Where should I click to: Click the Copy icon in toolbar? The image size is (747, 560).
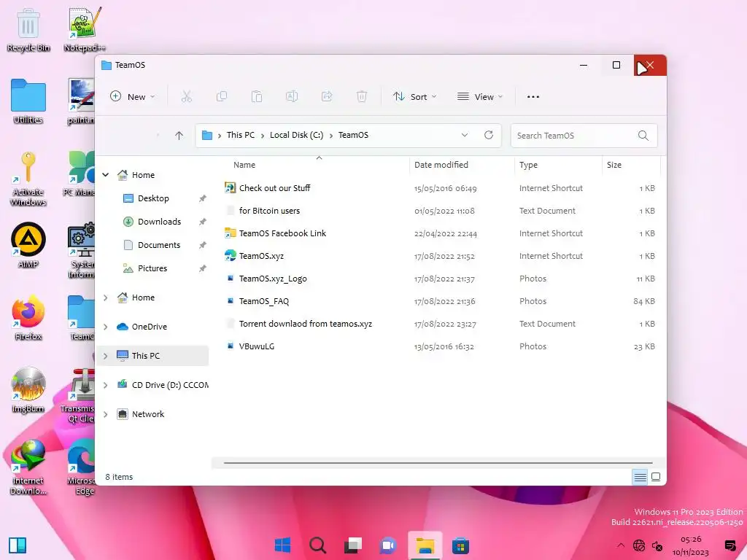222,97
